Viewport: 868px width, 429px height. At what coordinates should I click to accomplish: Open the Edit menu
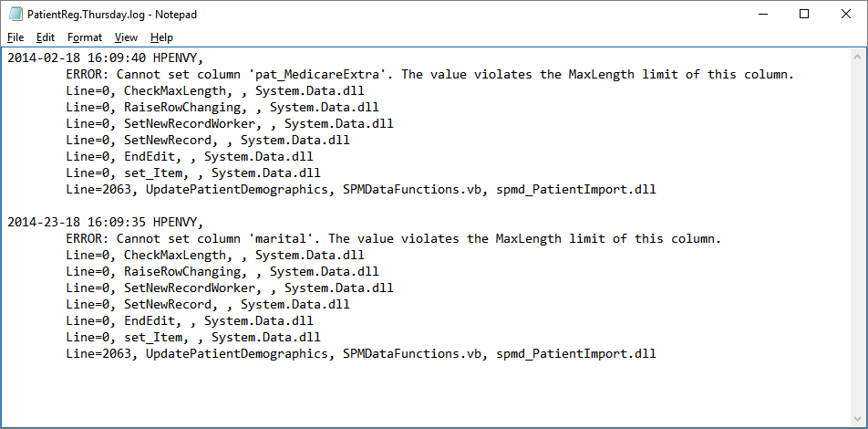click(46, 37)
